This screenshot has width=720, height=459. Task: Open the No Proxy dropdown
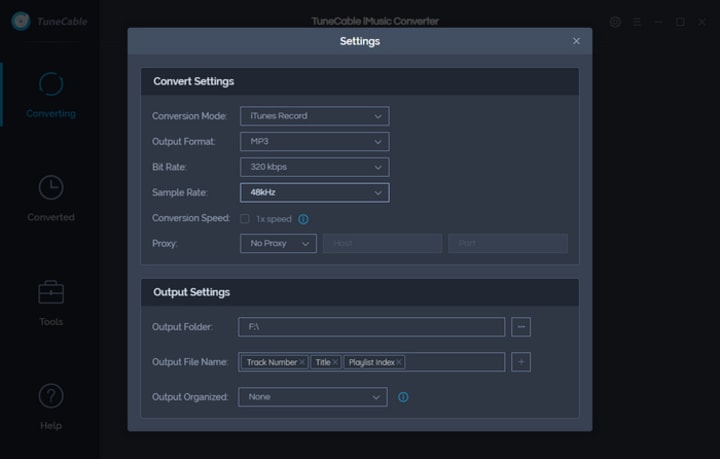tap(278, 243)
